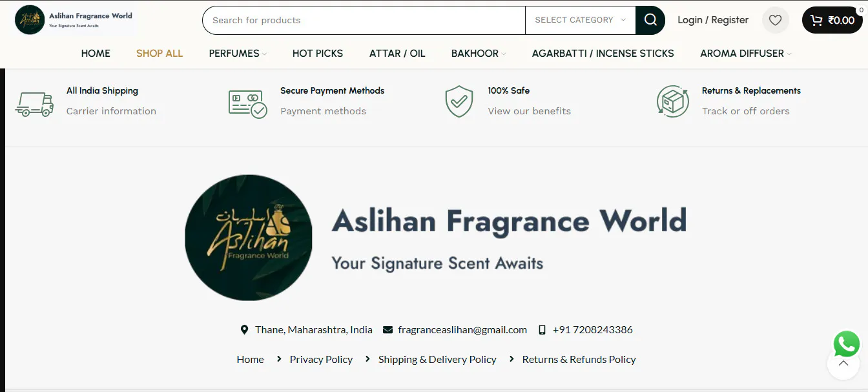Viewport: 868px width, 392px height.
Task: Open the Attar / Oil menu item
Action: 397,54
